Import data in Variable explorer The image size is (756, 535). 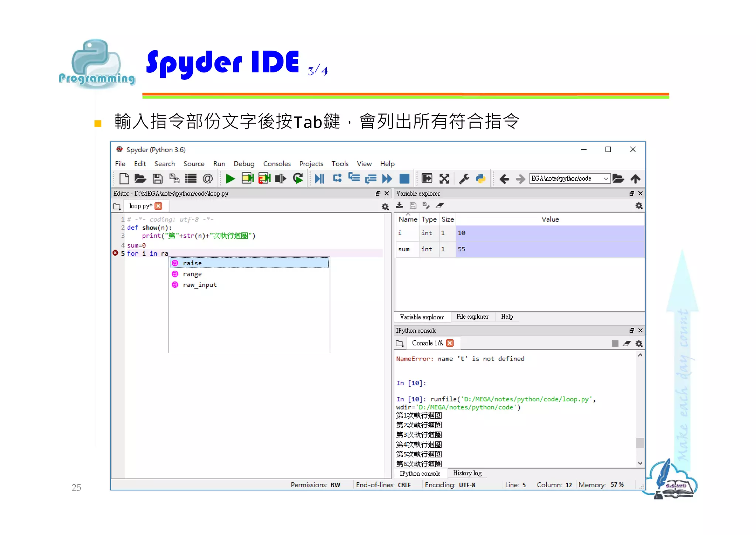point(399,205)
